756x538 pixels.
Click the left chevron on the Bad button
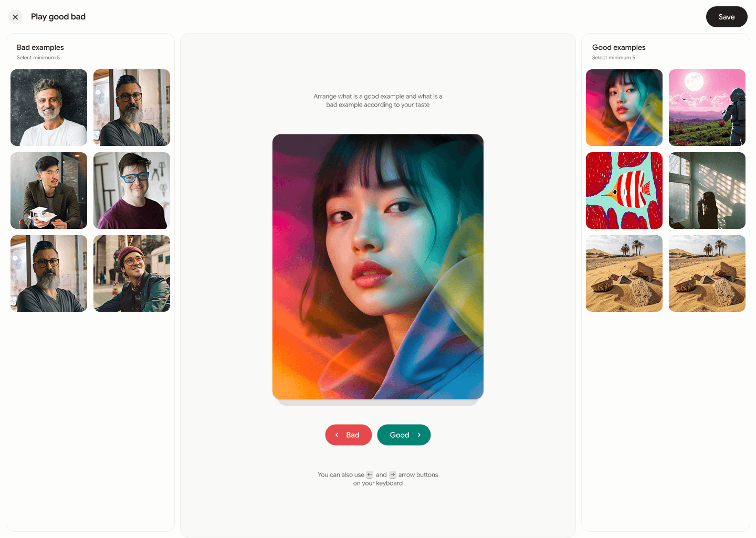(337, 435)
